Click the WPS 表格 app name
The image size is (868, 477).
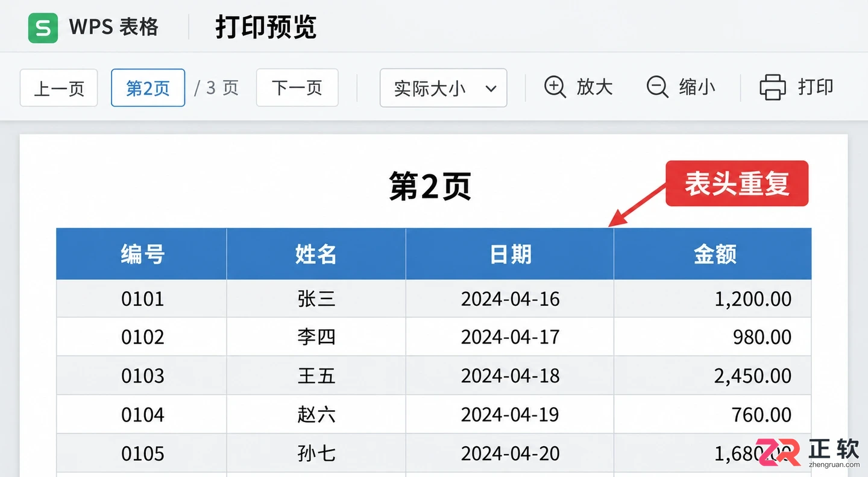[113, 27]
